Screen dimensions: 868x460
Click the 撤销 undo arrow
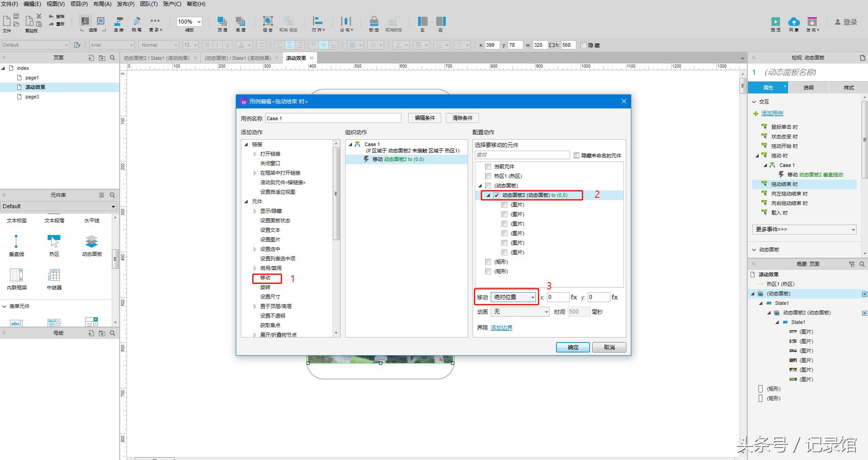pyautogui.click(x=51, y=16)
